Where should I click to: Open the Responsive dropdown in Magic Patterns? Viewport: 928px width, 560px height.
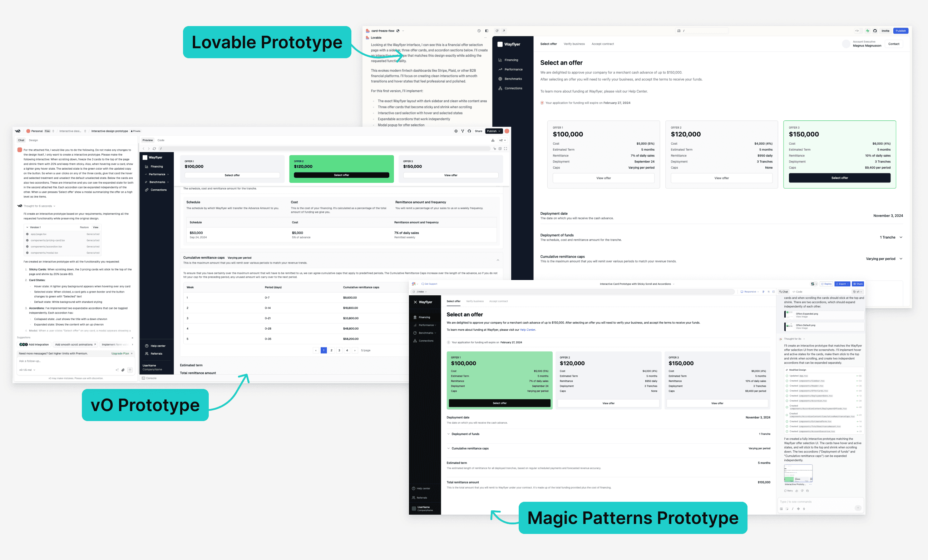pos(750,292)
